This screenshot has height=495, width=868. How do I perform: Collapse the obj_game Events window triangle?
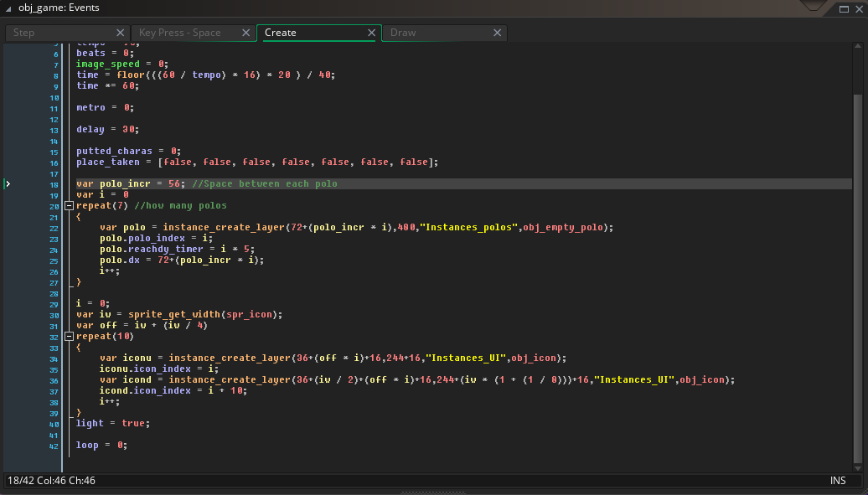coord(8,8)
